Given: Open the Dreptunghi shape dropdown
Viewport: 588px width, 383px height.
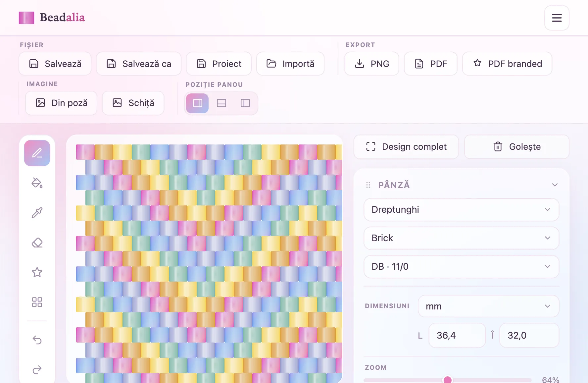Looking at the screenshot, I should tap(462, 210).
